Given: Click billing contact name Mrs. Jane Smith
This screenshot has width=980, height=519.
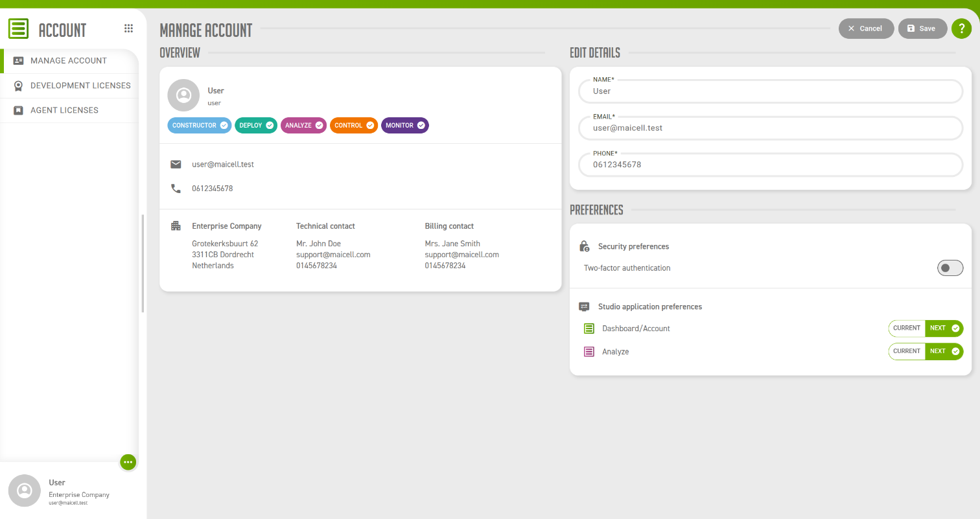Looking at the screenshot, I should point(452,244).
